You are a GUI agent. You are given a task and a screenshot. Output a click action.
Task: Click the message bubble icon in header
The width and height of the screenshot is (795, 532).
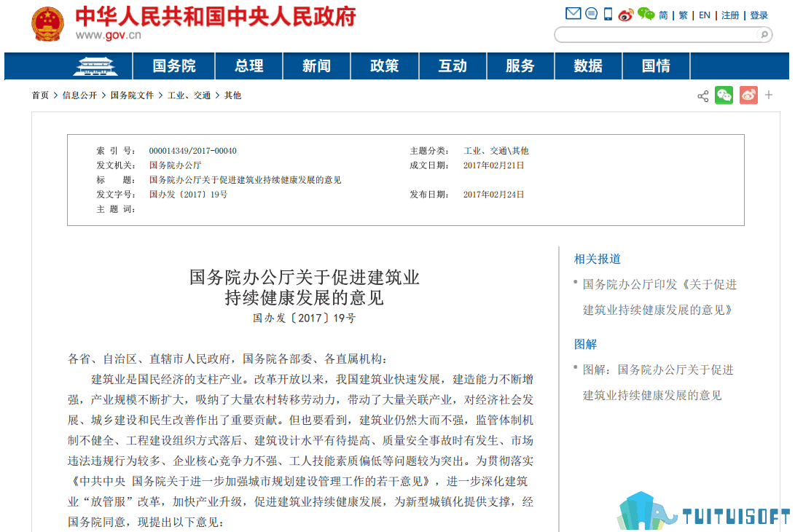coord(591,13)
